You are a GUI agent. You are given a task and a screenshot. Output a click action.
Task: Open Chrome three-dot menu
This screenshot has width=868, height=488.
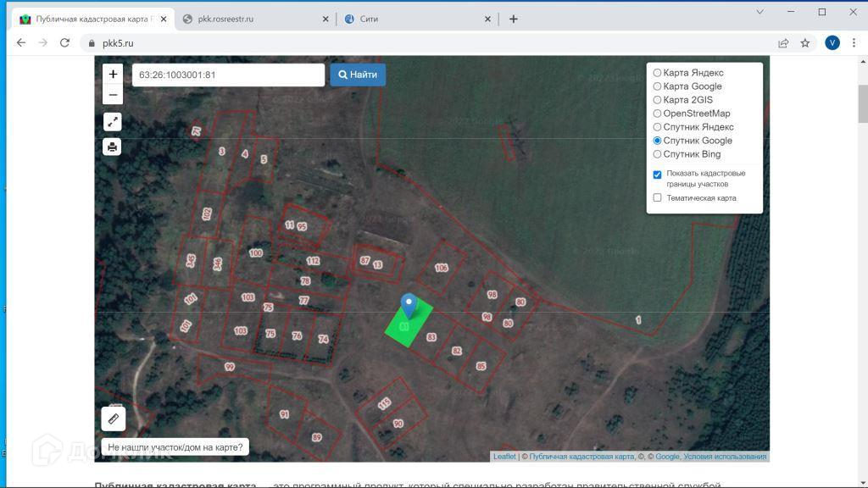coord(854,43)
